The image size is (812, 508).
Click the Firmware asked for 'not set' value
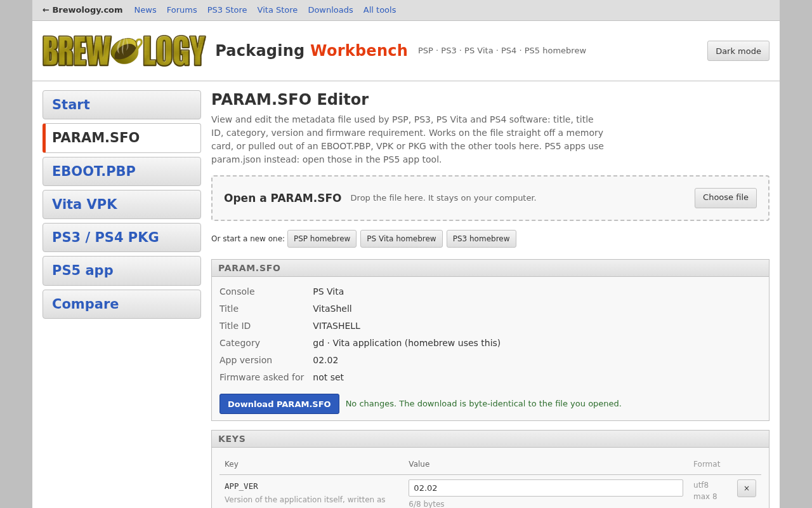[x=328, y=377]
